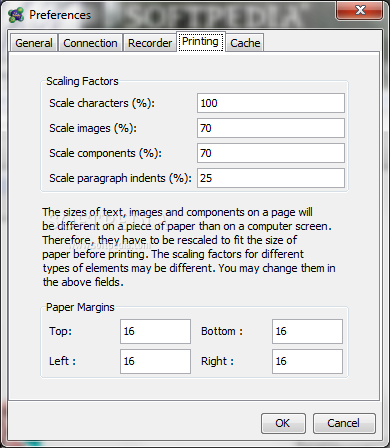Image resolution: width=390 pixels, height=448 pixels.
Task: Click the 'Right :' margin label
Action: point(217,361)
